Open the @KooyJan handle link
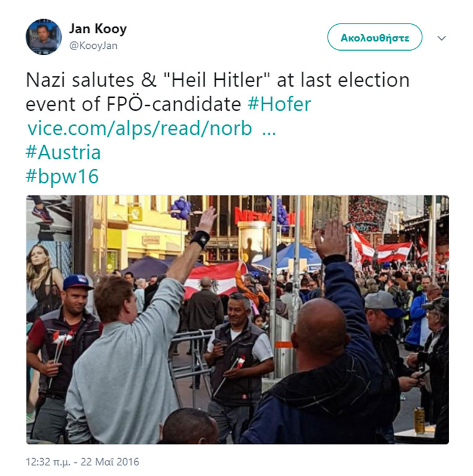The width and height of the screenshot is (473, 476). pos(93,46)
